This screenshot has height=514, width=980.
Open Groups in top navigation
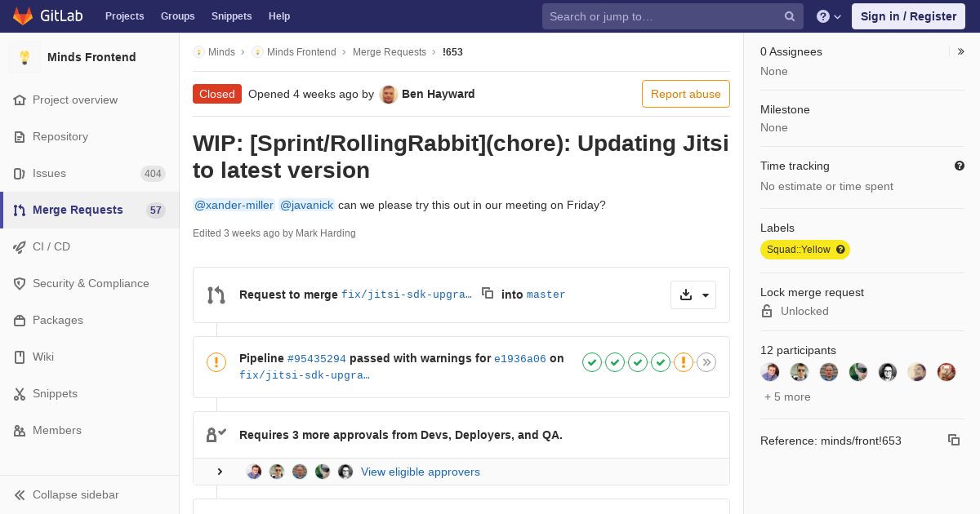point(178,16)
